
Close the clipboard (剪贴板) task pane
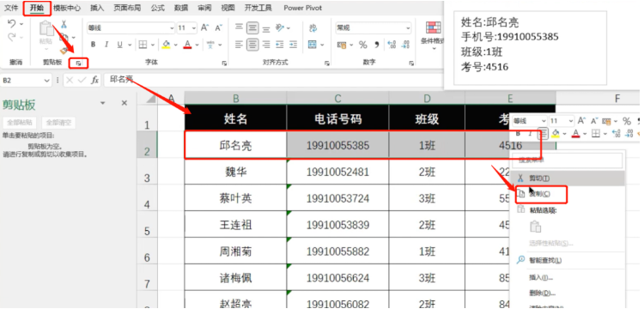pyautogui.click(x=124, y=103)
